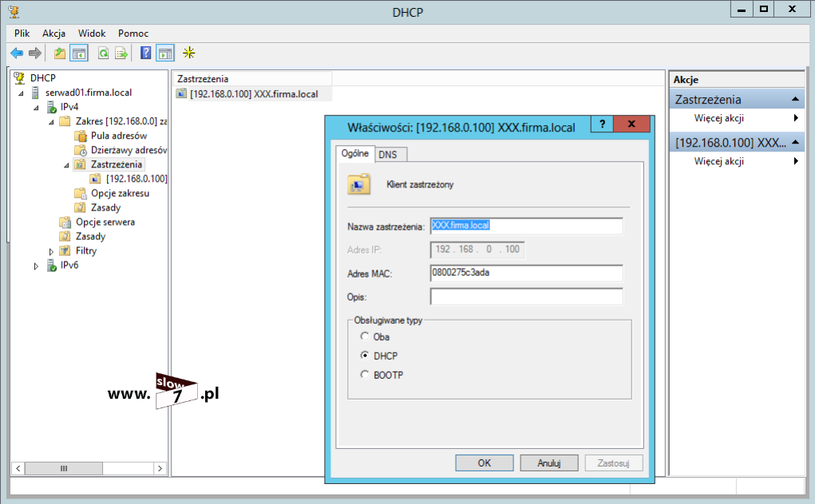
Task: Expand the IPv6 tree node
Action: [x=36, y=266]
